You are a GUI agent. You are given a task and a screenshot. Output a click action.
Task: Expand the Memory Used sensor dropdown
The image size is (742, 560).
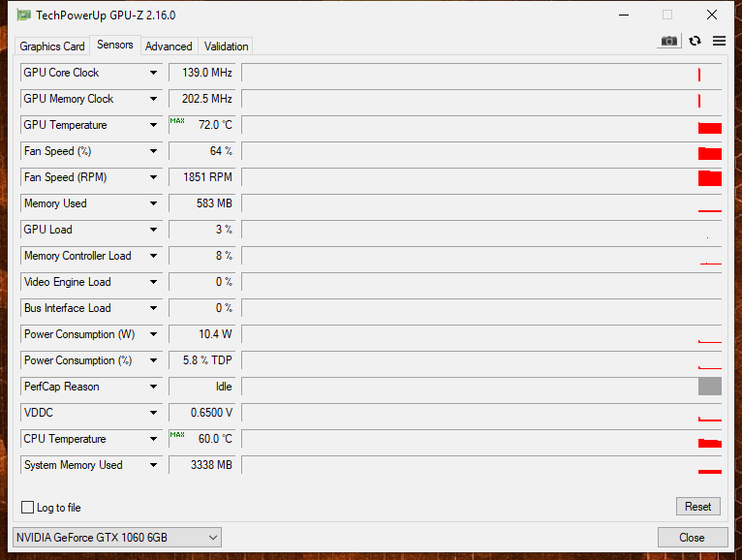pos(153,203)
